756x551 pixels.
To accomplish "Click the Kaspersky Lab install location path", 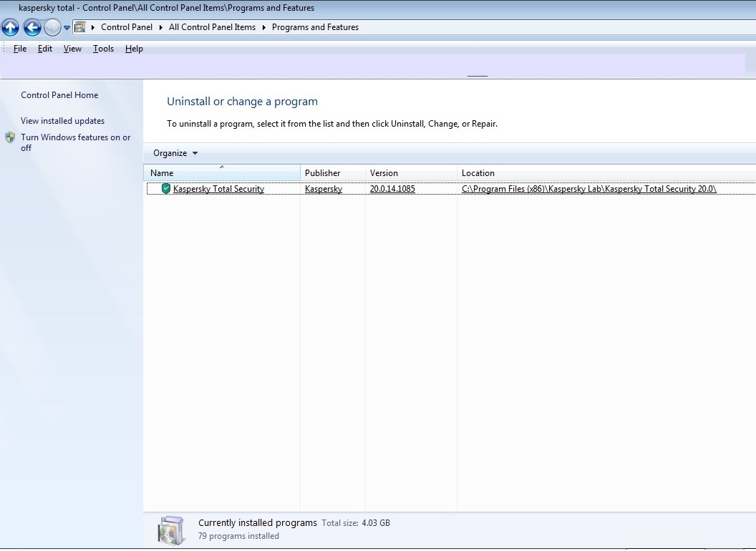I will (588, 188).
